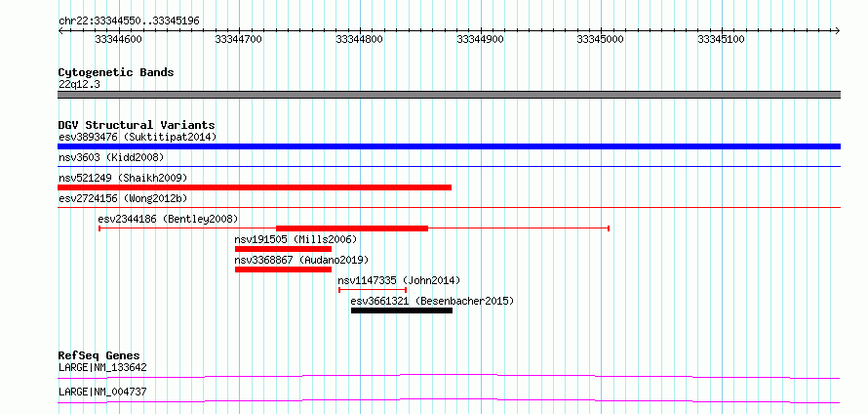Click the Cytogenetic Bands track heading
Screen dimensions: 868x414
point(116,72)
